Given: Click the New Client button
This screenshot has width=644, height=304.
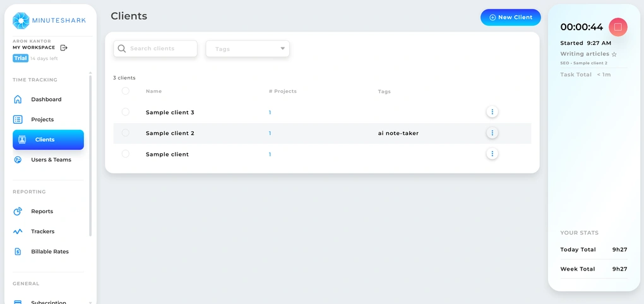Looking at the screenshot, I should click(x=510, y=18).
